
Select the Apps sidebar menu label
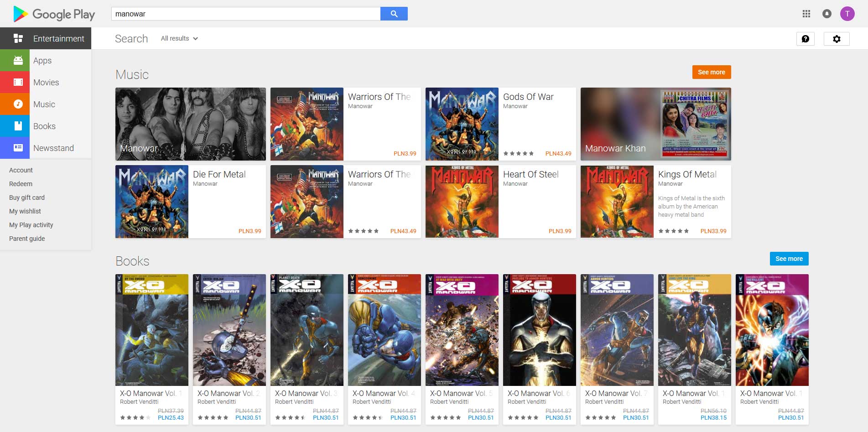pos(42,60)
